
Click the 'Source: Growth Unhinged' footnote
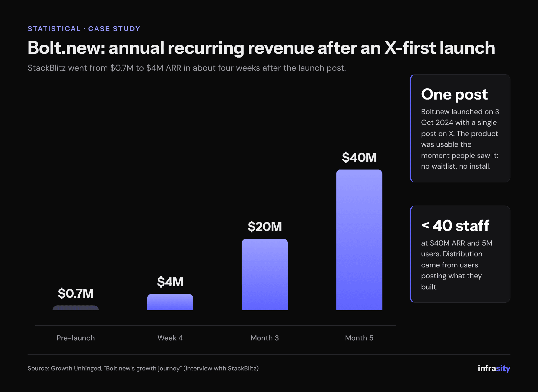[143, 368]
